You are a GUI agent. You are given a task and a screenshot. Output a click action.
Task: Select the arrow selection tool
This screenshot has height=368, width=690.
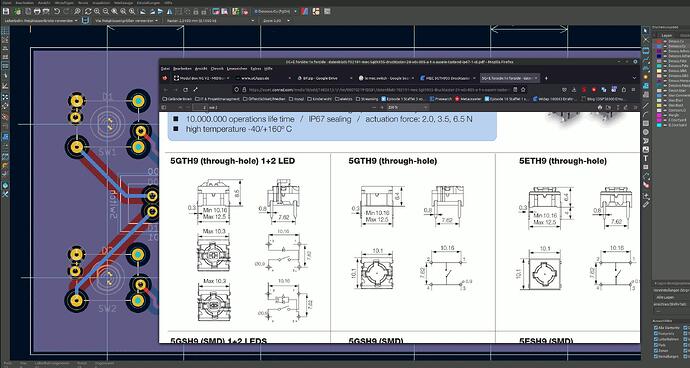click(646, 31)
